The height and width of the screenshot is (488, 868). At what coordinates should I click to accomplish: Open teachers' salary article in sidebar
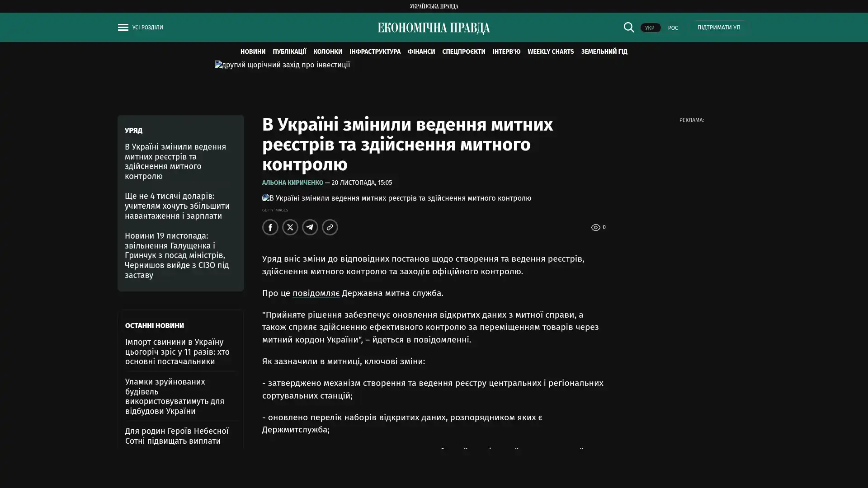[x=177, y=206]
